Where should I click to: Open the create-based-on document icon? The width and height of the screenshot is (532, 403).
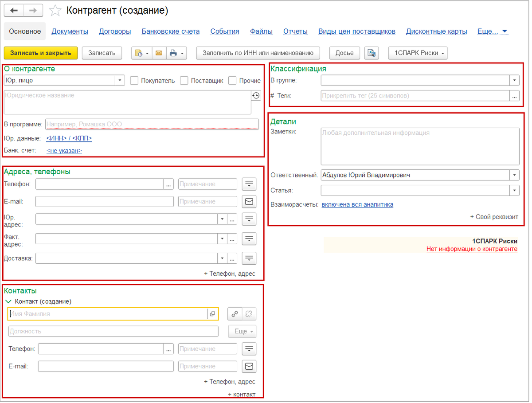(x=141, y=53)
